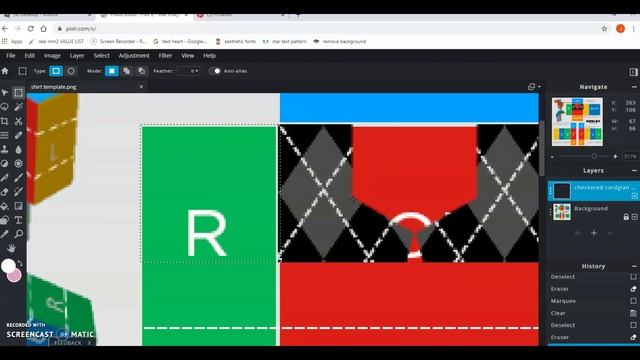640x360 pixels.
Task: Select the Magic Wand tool
Action: coord(18,107)
